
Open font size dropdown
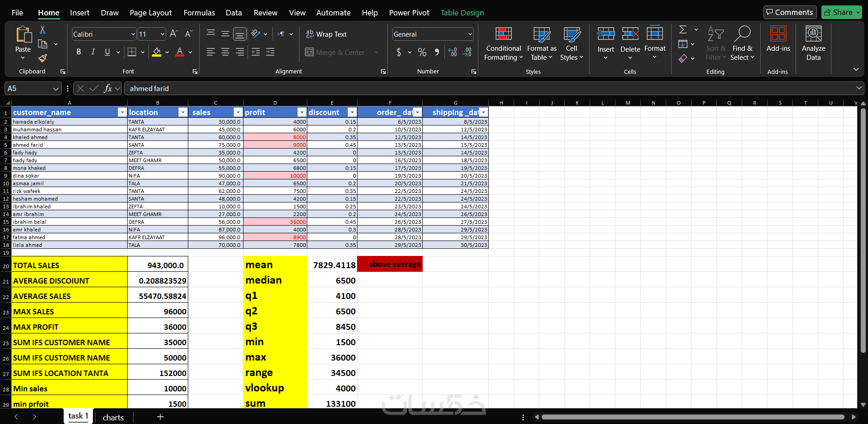[x=162, y=34]
